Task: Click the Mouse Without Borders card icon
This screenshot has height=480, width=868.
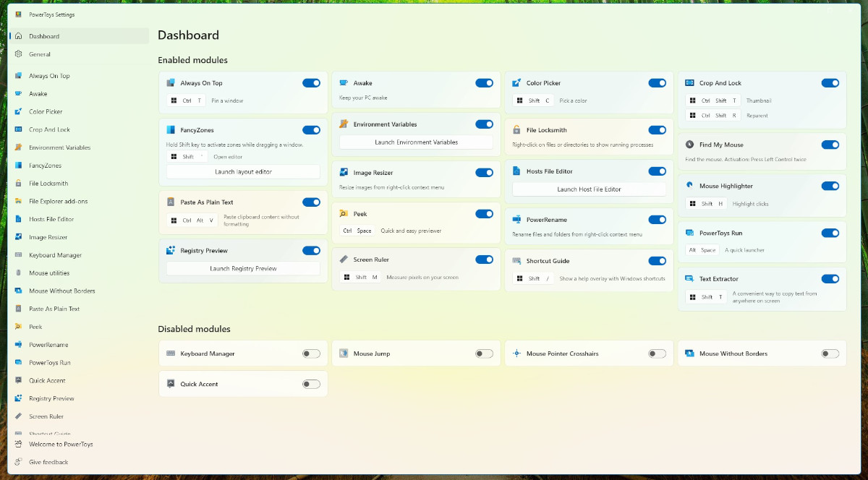Action: 689,353
